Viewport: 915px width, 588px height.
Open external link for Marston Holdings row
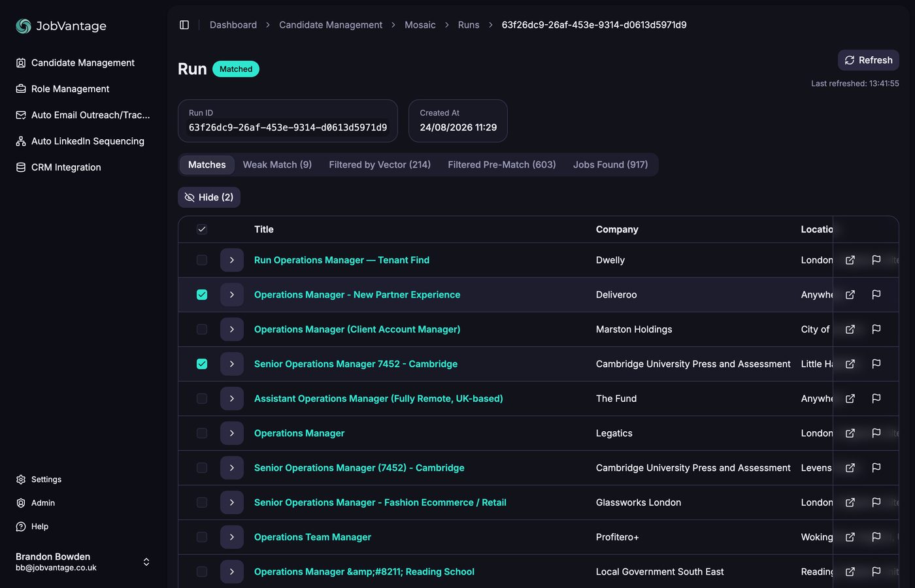pyautogui.click(x=850, y=329)
